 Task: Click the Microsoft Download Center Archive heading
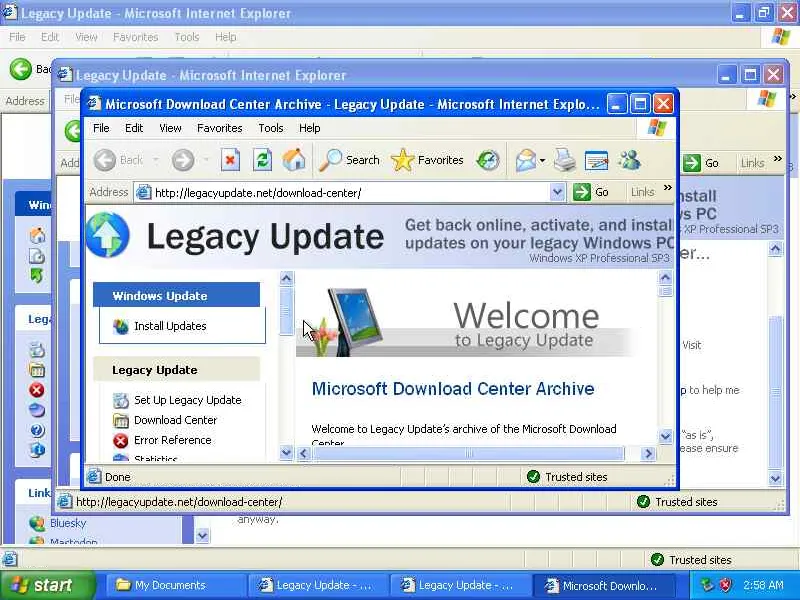point(453,389)
